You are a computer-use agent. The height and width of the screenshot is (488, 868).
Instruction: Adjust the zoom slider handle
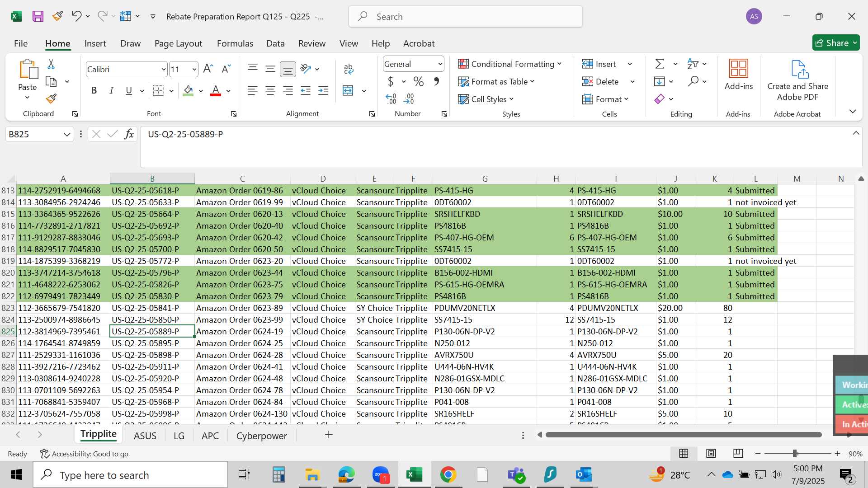(795, 453)
